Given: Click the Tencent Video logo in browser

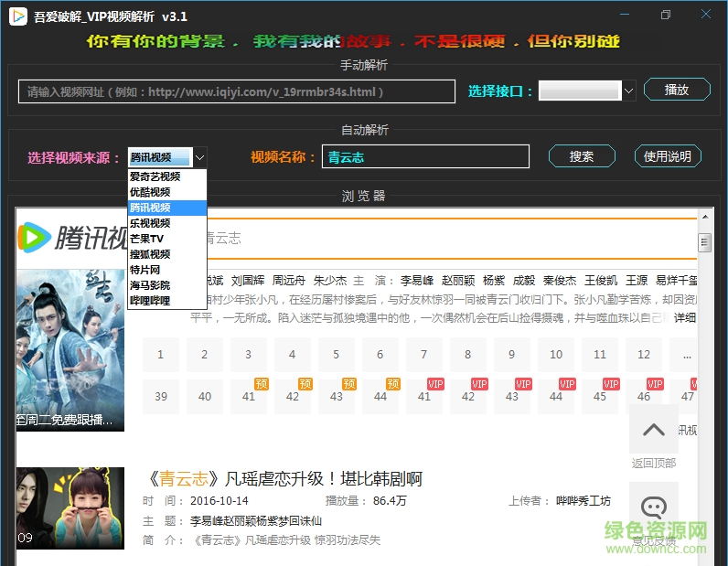Looking at the screenshot, I should click(x=72, y=238).
